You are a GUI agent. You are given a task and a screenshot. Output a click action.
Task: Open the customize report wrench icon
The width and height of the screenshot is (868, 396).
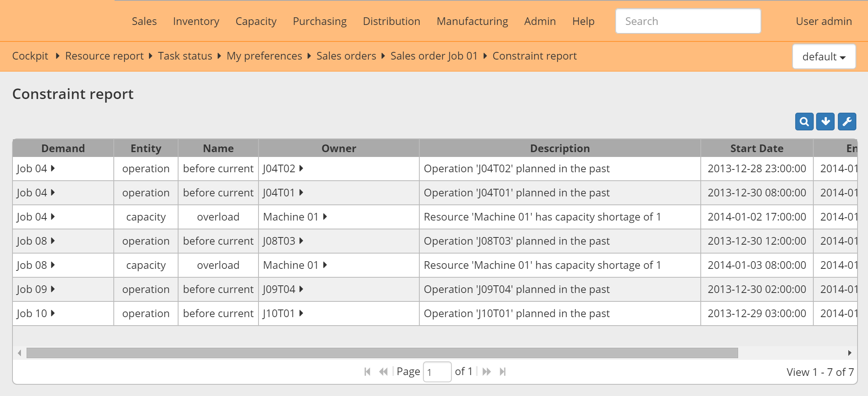click(x=847, y=121)
